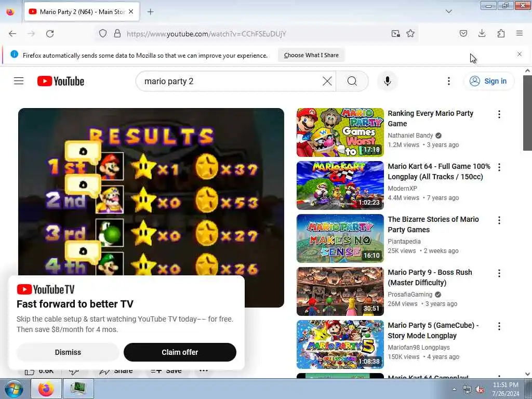Open Firefox downloads panel
This screenshot has height=399, width=532.
point(482,33)
